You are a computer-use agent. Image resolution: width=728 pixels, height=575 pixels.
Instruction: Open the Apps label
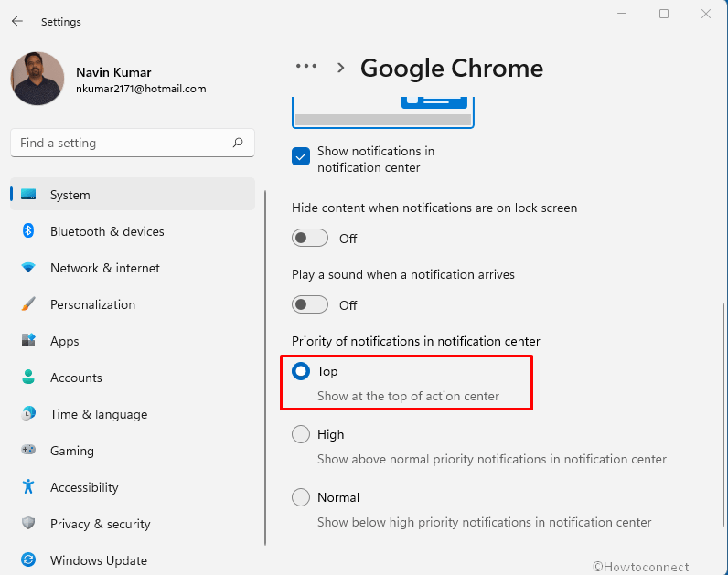point(65,341)
